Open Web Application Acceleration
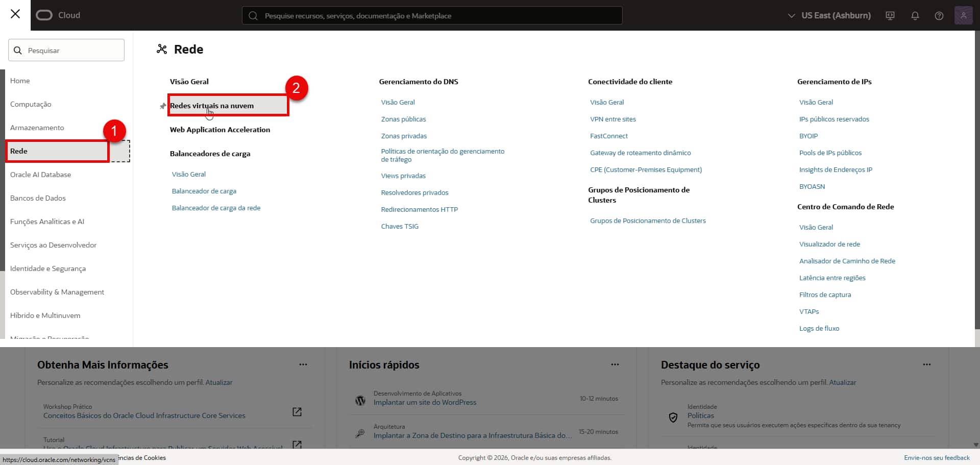This screenshot has width=980, height=465. (220, 130)
